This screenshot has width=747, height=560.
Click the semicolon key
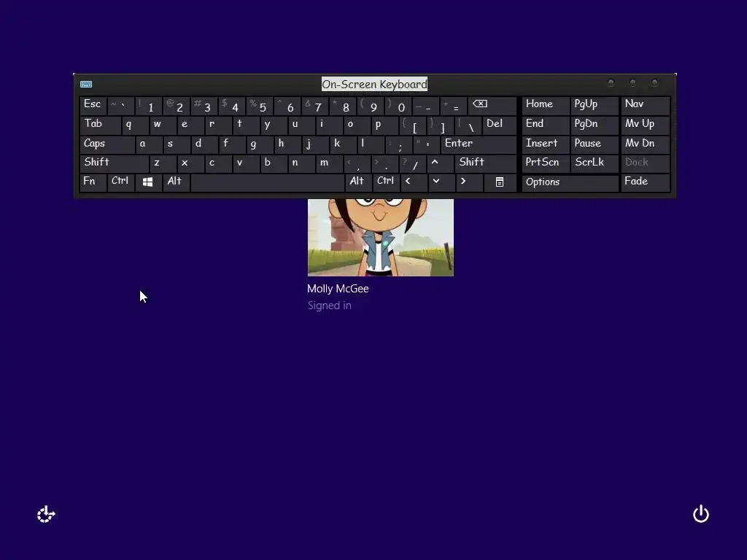coord(399,144)
